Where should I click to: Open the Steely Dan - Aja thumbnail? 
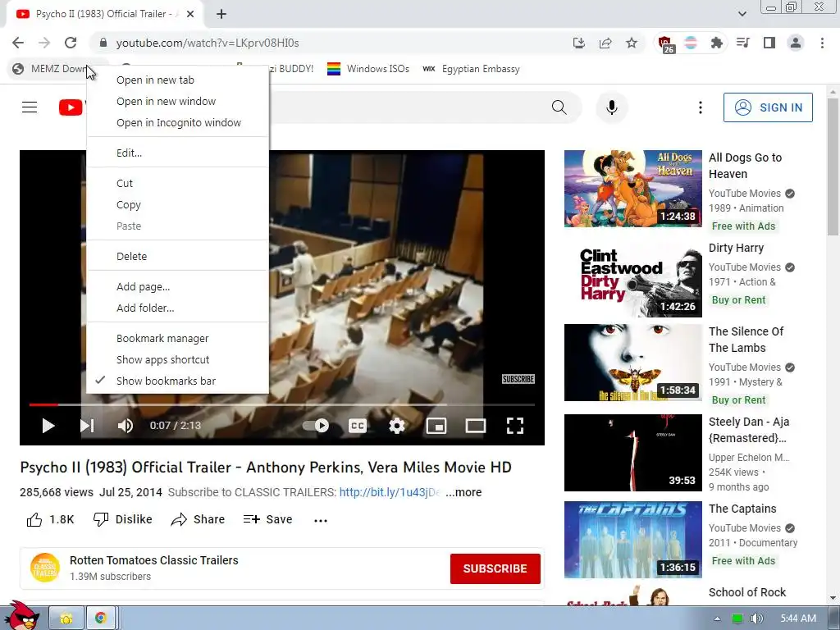click(x=632, y=453)
